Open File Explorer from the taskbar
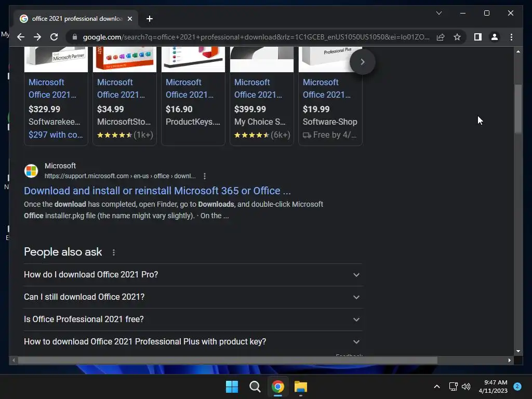The height and width of the screenshot is (399, 532). click(301, 387)
